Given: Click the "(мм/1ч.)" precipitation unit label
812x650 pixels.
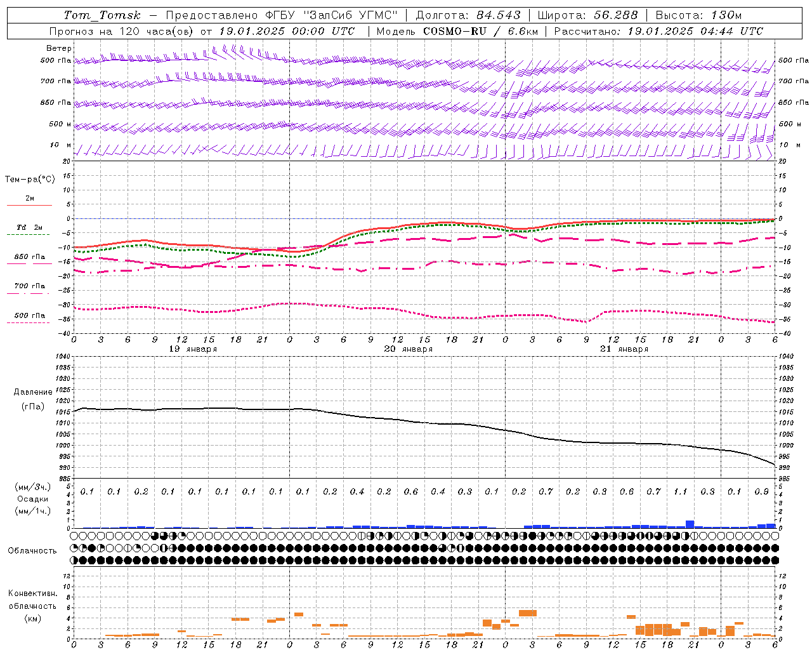Looking at the screenshot, I should click(x=33, y=511).
